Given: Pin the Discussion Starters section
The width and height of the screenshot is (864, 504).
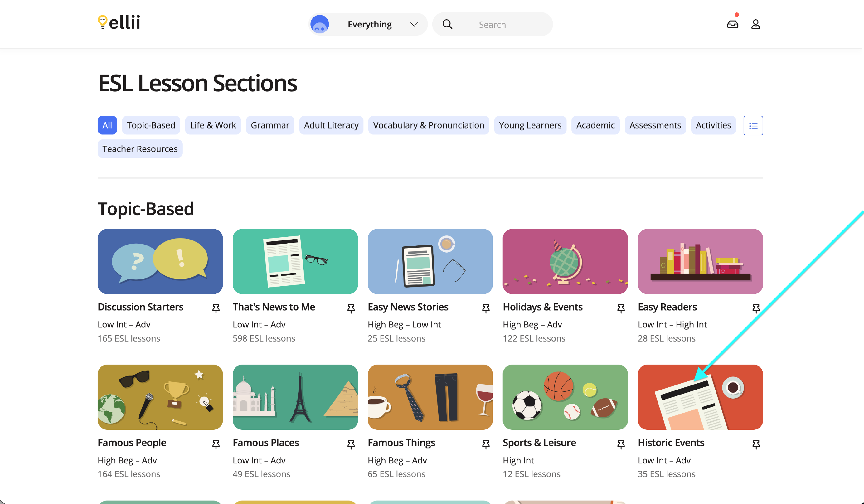Looking at the screenshot, I should [216, 308].
